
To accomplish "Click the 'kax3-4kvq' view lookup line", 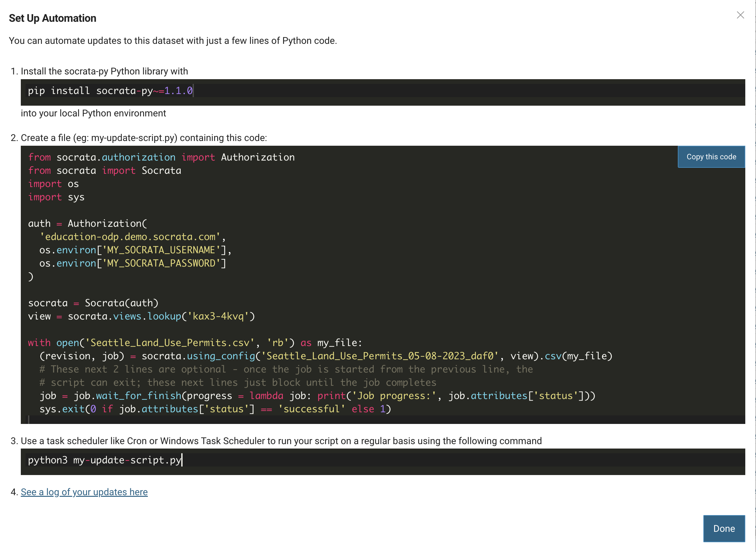I will pos(141,316).
